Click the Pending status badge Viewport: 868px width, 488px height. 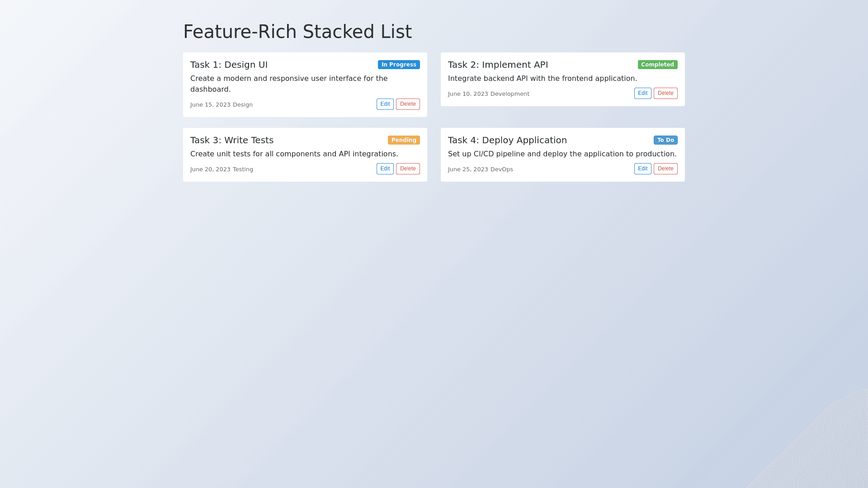click(404, 140)
